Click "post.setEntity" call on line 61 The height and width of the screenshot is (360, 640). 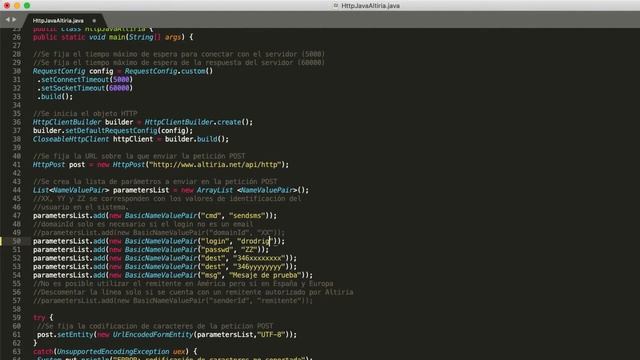pyautogui.click(x=65, y=335)
